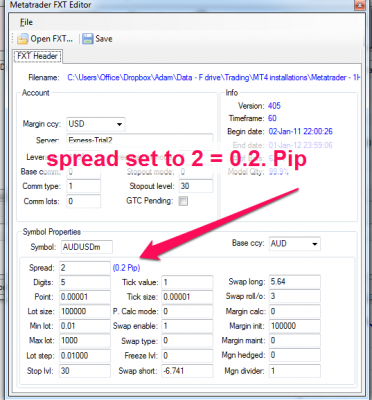Select the FXT Header tab

[37, 56]
